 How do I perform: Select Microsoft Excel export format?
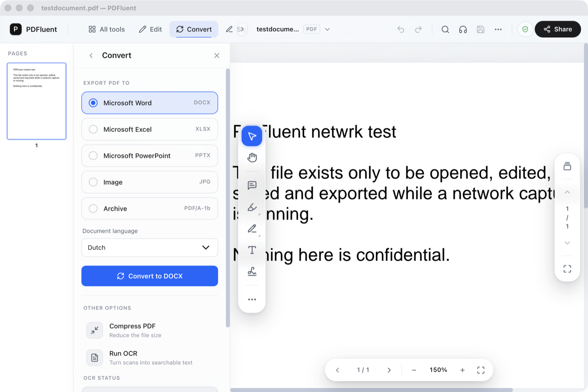pos(150,129)
